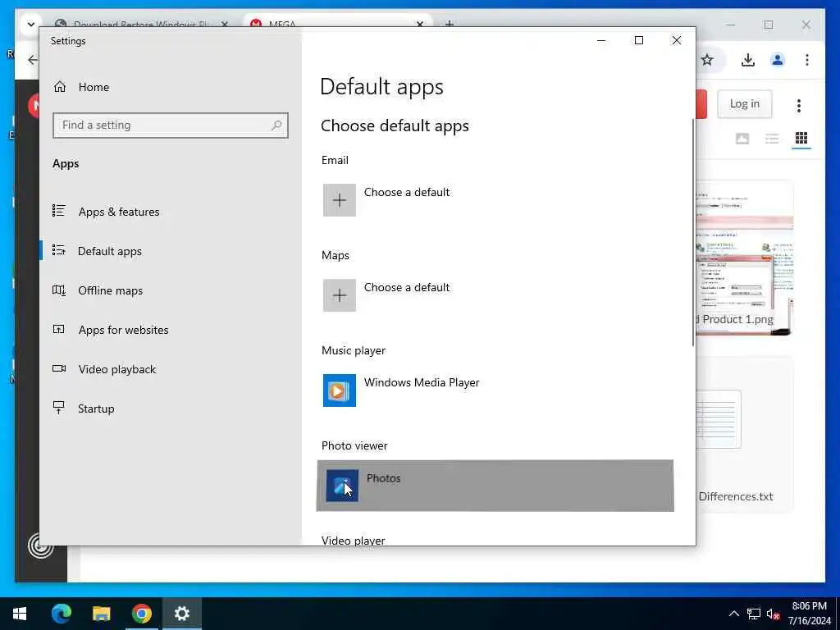Click the Settings window vertical scrollbar
Screen dimensions: 840x630
point(693,232)
